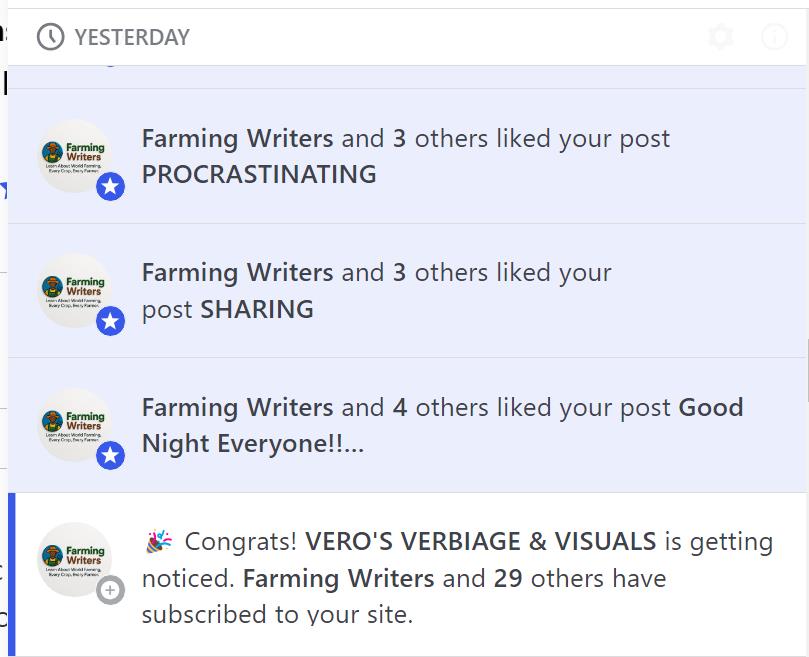Click the clock icon beside YESTERDAY
809x657 pixels.
click(51, 37)
